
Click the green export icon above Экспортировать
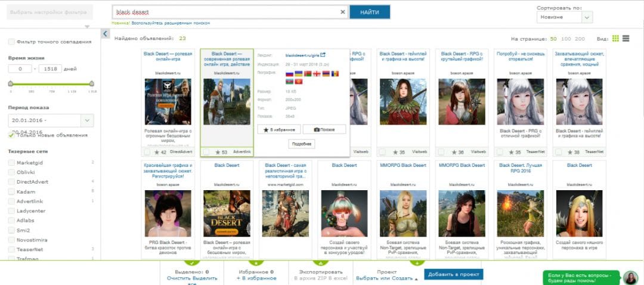321,263
